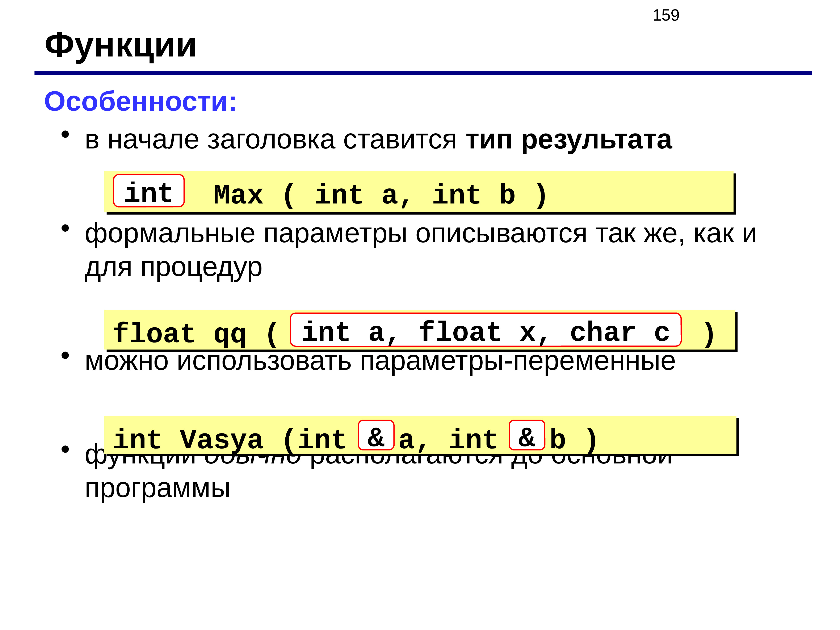Click the second boxed ampersand before b
The width and height of the screenshot is (840, 630).
click(x=527, y=435)
